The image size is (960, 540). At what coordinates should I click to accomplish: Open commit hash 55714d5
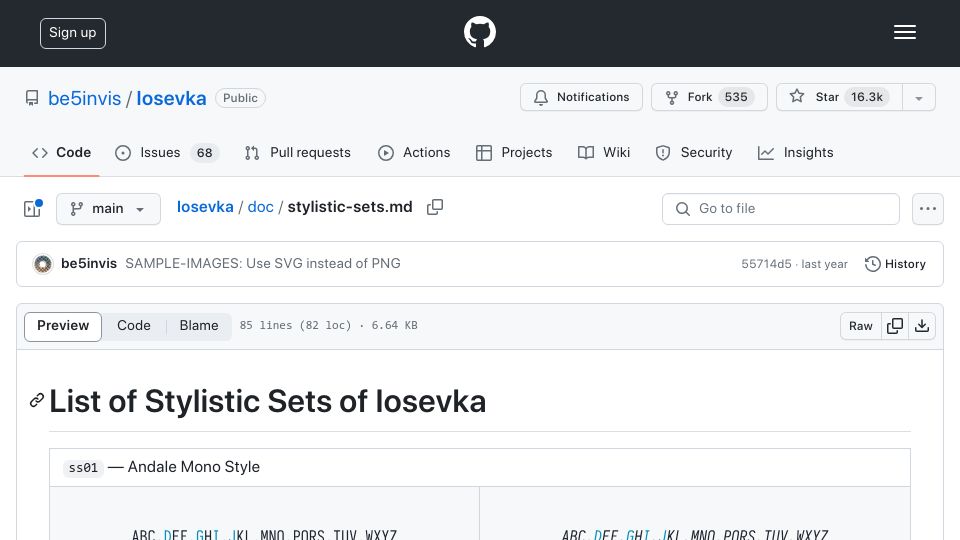point(766,264)
